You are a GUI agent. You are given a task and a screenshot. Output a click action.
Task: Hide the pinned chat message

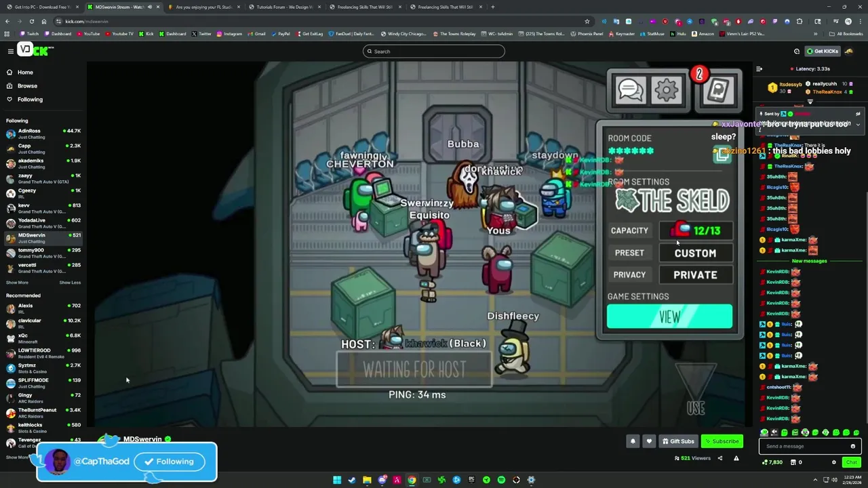858,114
